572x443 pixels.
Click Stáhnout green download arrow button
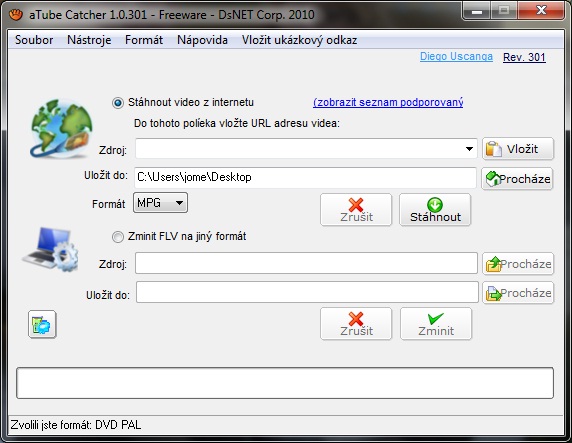click(x=435, y=210)
